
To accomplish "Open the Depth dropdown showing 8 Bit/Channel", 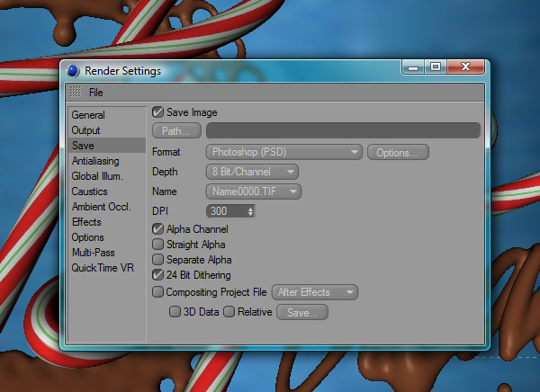I will pos(252,172).
